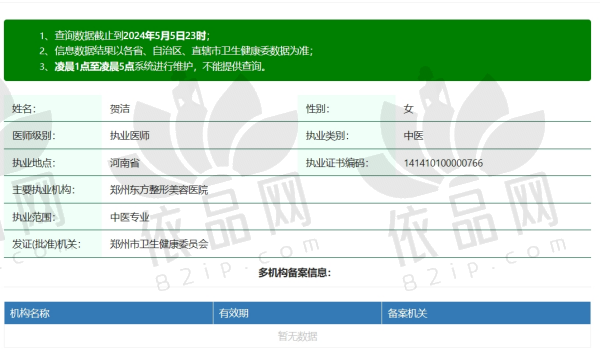This screenshot has height=361, width=600.
Task: Click the 性别 label cell
Action: click(x=346, y=108)
